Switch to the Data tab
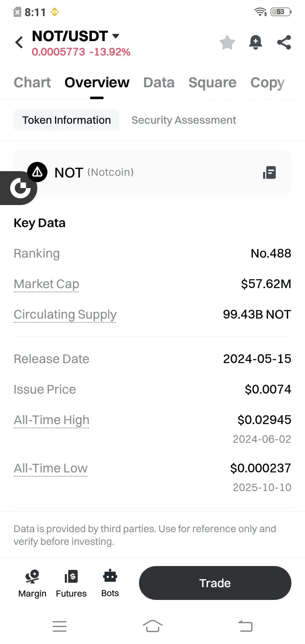The image size is (305, 644). (x=159, y=82)
